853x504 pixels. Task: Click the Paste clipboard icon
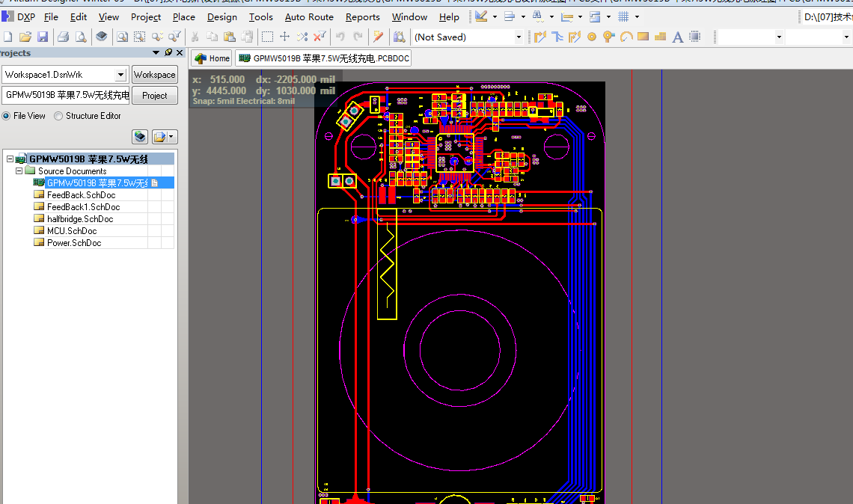pyautogui.click(x=230, y=37)
